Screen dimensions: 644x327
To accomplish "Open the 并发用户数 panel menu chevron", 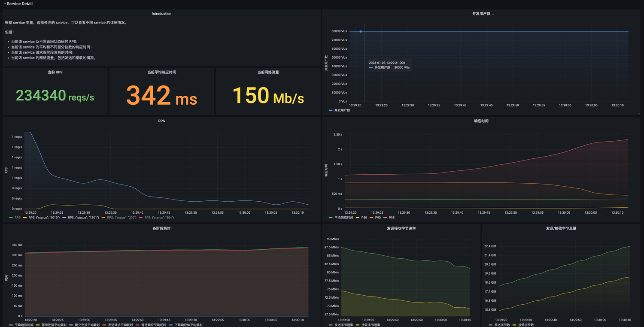I will pos(493,14).
